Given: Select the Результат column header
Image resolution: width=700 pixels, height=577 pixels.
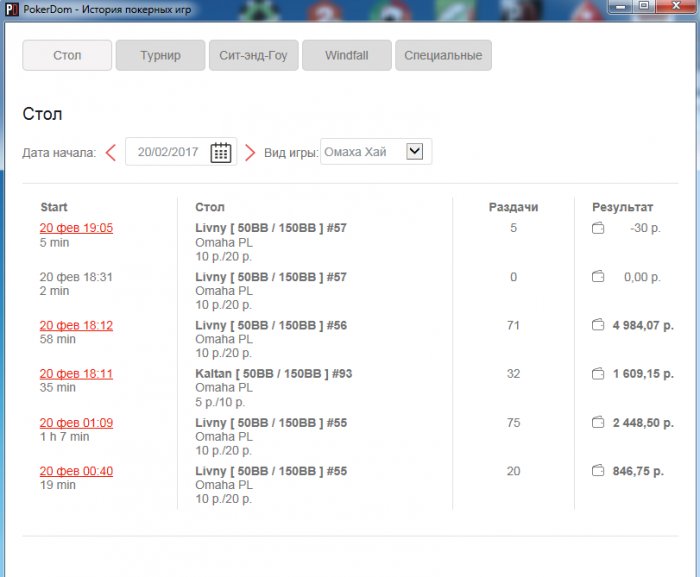Looking at the screenshot, I should (x=622, y=207).
